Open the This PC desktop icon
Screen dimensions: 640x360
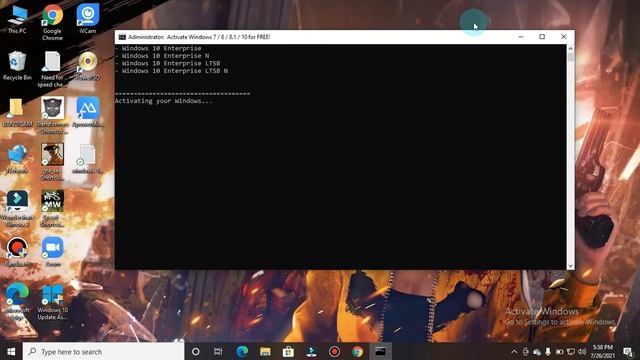(17, 19)
